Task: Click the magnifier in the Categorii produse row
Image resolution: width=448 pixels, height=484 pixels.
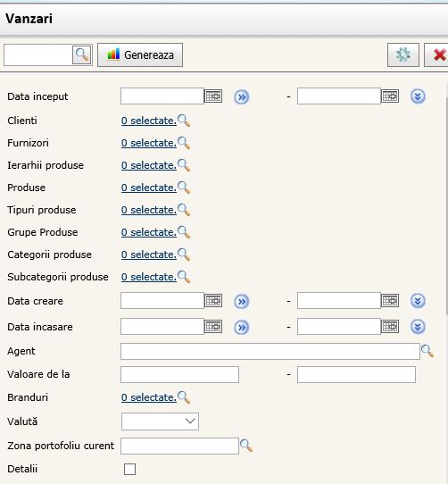Action: tap(184, 255)
